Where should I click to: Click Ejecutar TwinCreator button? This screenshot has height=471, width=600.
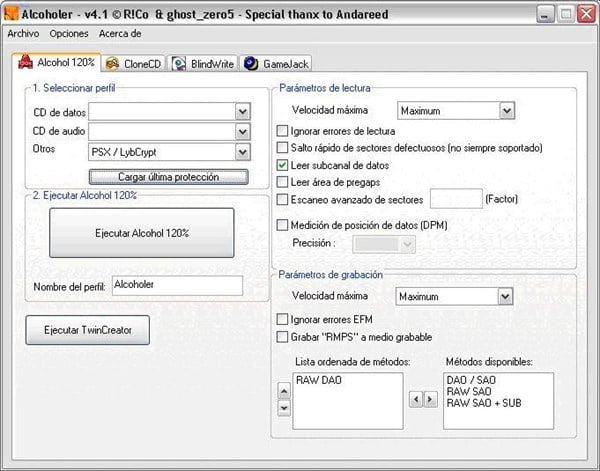pyautogui.click(x=88, y=330)
